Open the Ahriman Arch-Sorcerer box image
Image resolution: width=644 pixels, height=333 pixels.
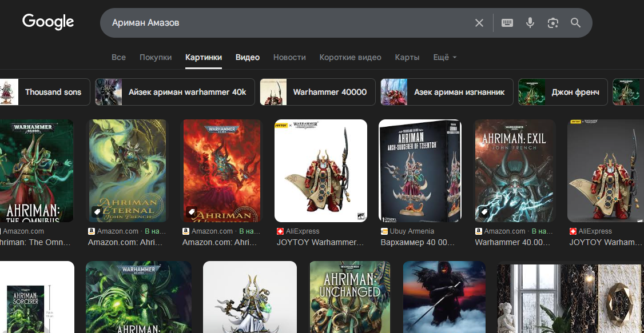click(x=420, y=171)
